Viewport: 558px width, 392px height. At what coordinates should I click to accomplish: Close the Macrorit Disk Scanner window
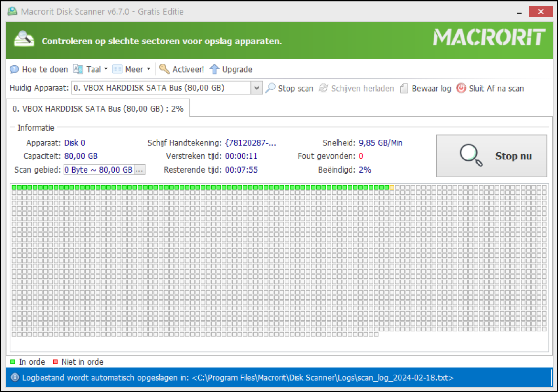(x=541, y=12)
